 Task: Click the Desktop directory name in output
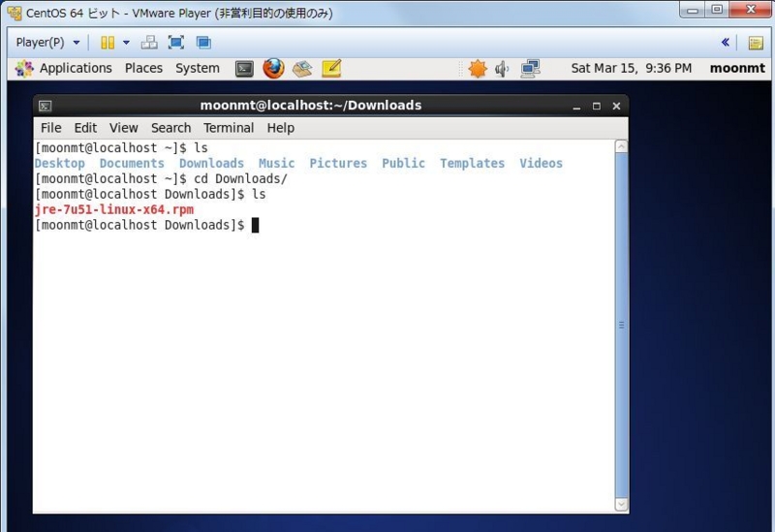point(59,164)
